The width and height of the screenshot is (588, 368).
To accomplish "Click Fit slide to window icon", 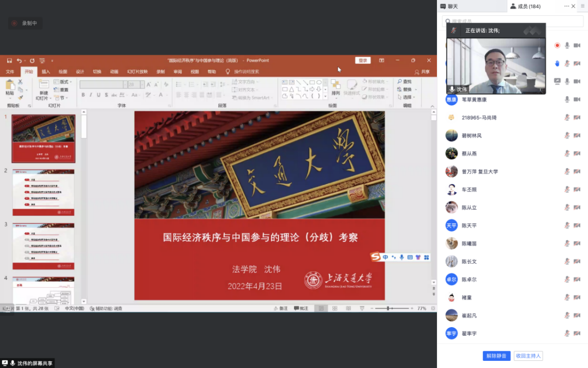I will 433,308.
